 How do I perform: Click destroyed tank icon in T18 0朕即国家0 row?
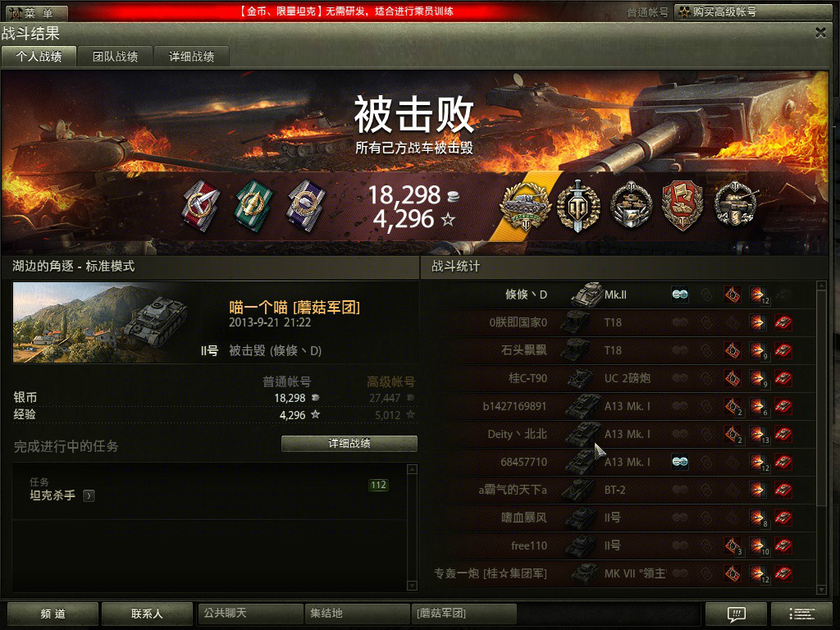pos(783,322)
